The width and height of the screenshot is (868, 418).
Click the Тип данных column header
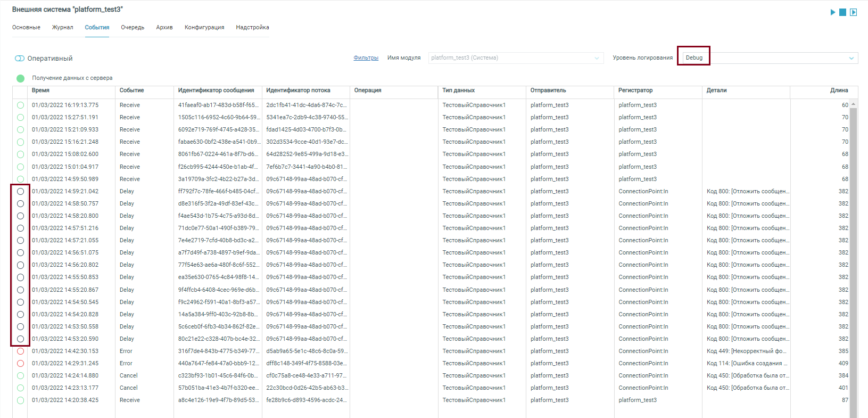click(x=458, y=91)
